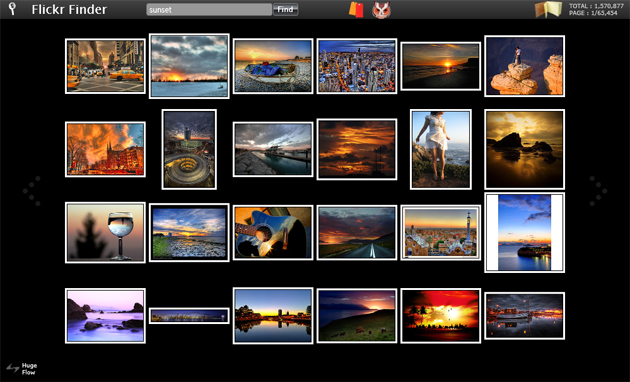Open the wine glass sunset thumbnail
This screenshot has height=382, width=630.
tap(105, 233)
